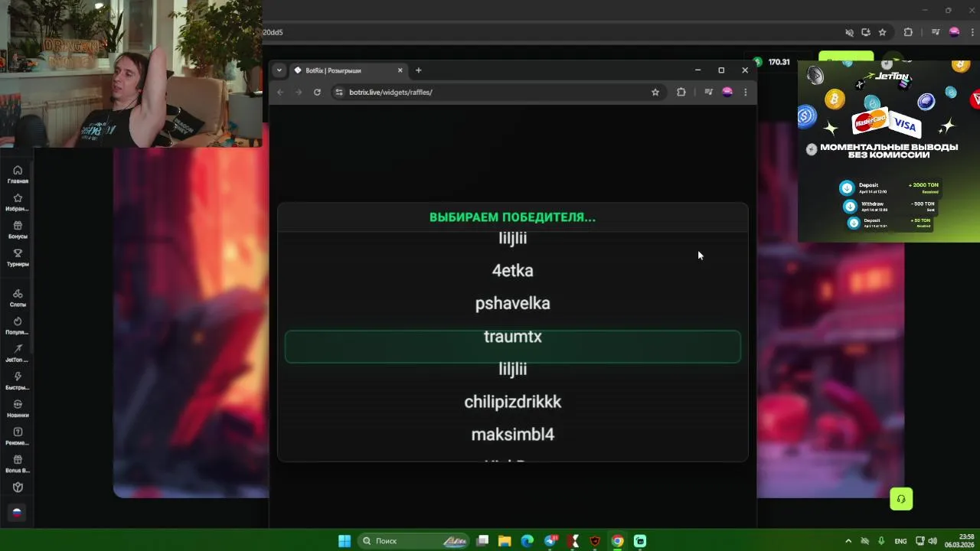
Task: Go back in the BotRix window
Action: [280, 92]
